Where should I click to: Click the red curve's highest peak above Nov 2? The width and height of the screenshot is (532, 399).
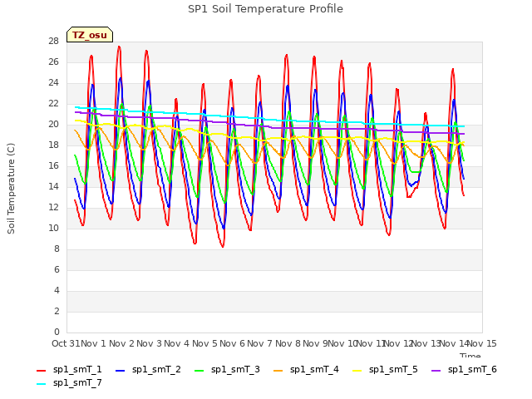tap(119, 47)
